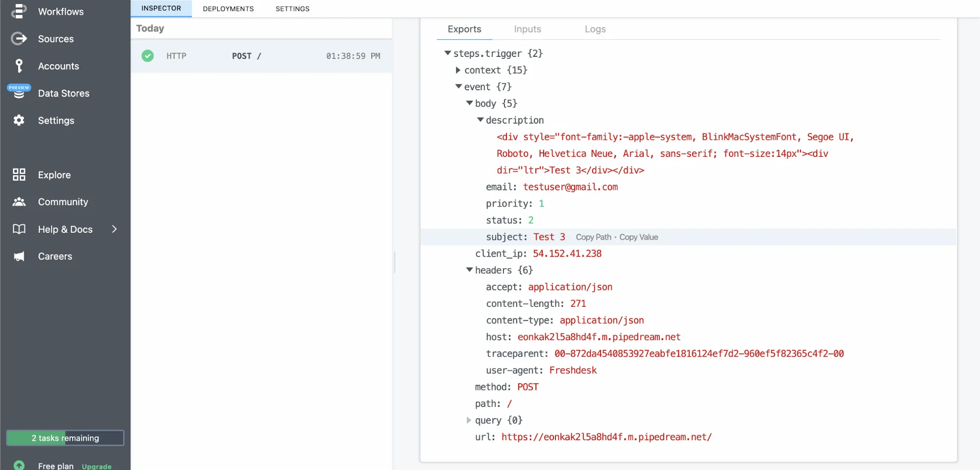Click the priority value 1
This screenshot has width=980, height=470.
point(541,203)
